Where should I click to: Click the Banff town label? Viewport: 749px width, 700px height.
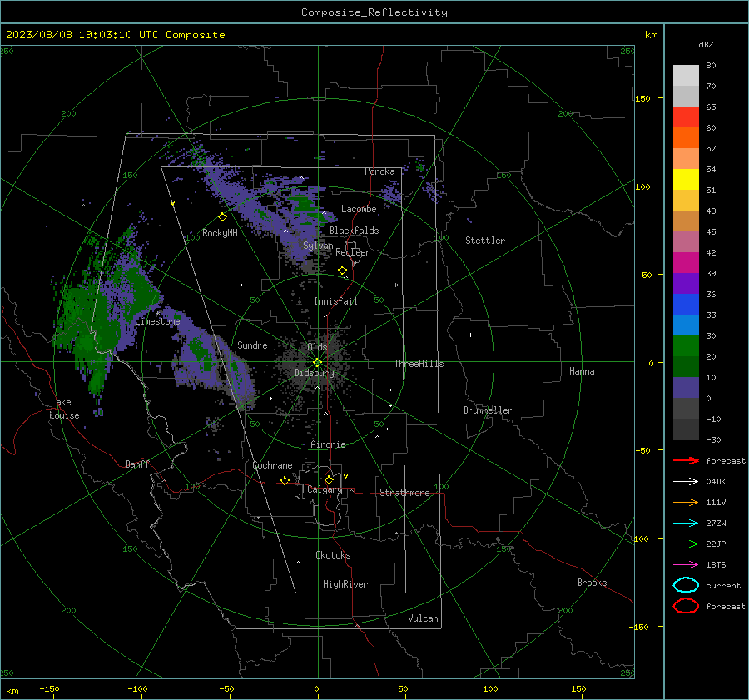point(137,464)
